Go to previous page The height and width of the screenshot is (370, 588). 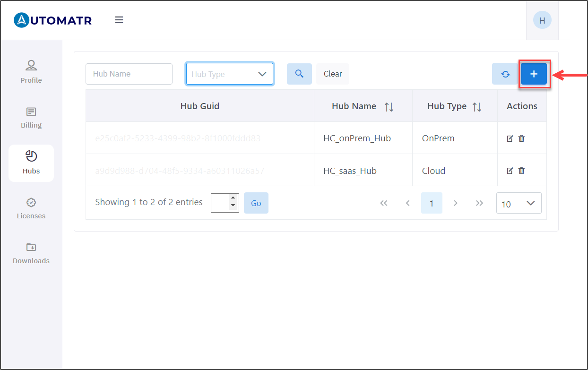coord(407,203)
